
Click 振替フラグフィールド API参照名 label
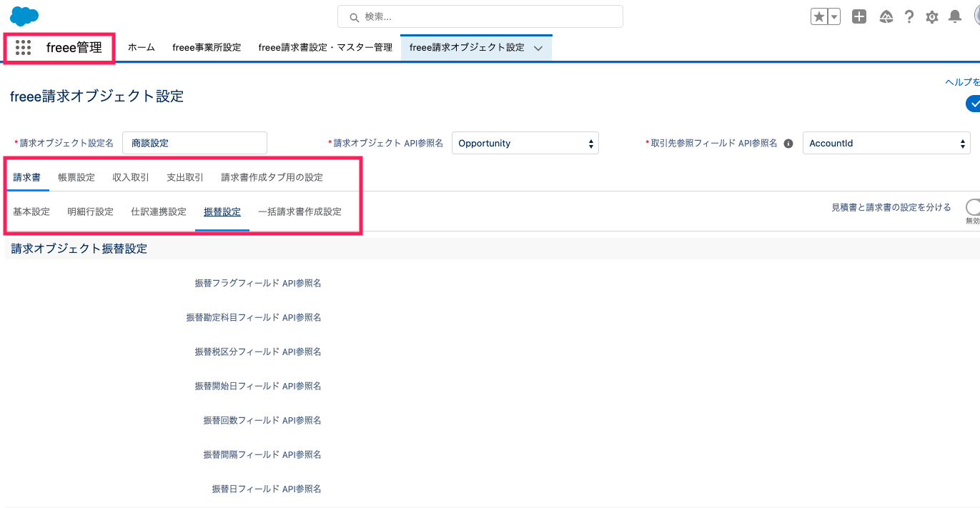pos(258,283)
